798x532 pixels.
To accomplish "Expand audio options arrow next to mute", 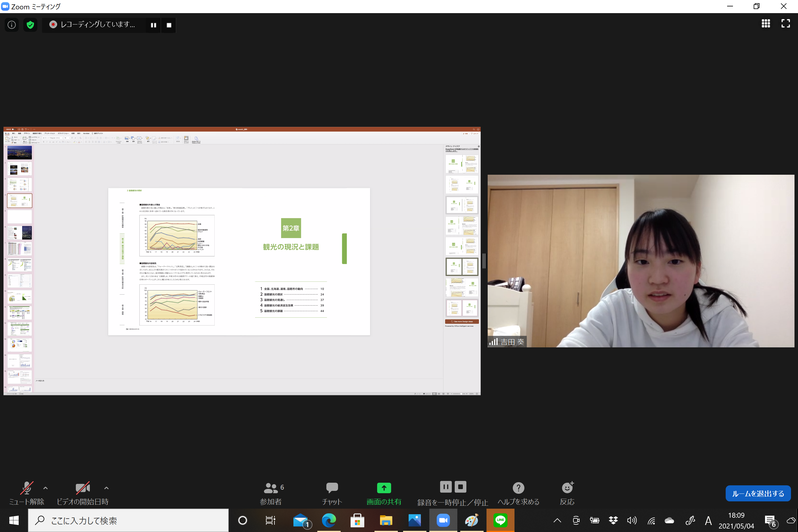I will tap(45, 488).
